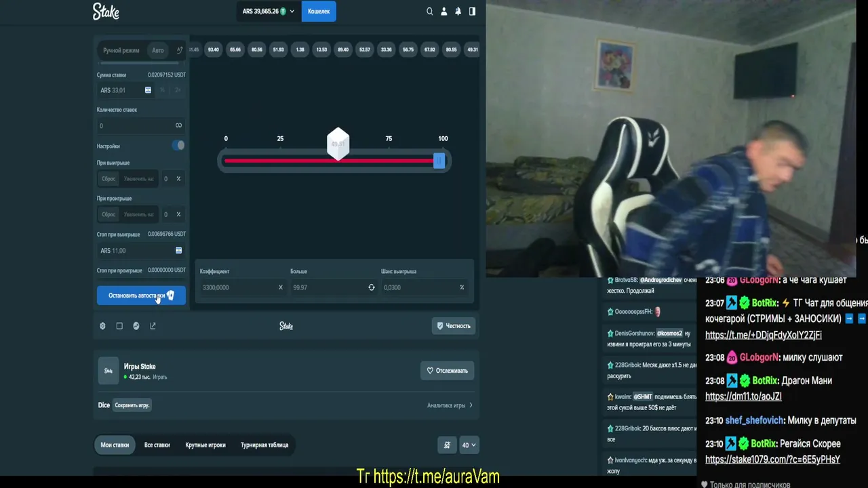This screenshot has width=868, height=488.
Task: Click past result chip 93.40
Action: (x=214, y=49)
